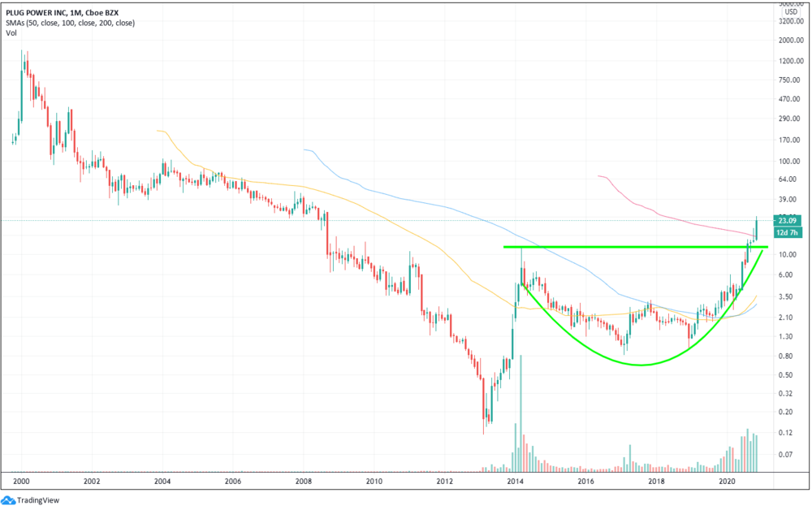
Task: Open the SMAs indicator legend label
Action: [x=70, y=23]
